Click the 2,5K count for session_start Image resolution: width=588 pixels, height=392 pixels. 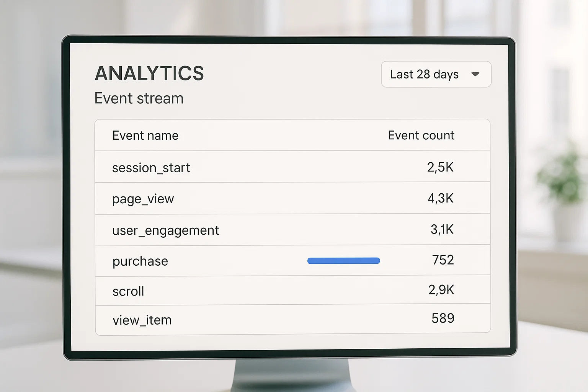(x=440, y=167)
